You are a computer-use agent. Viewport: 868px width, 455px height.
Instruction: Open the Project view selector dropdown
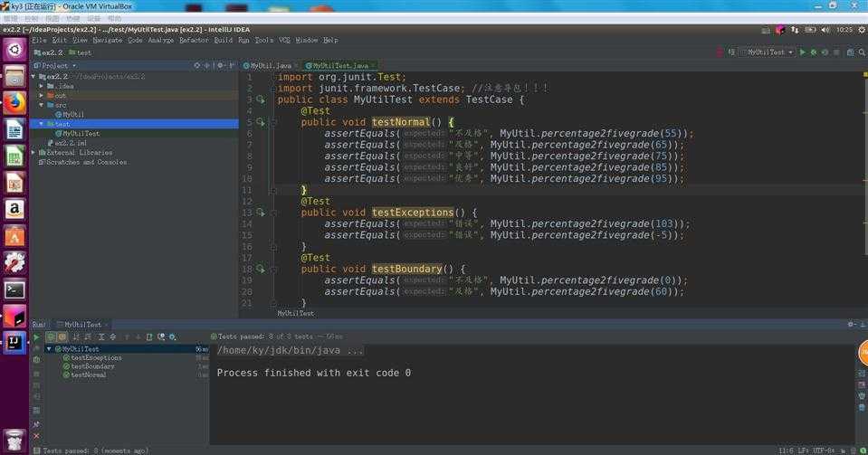tap(55, 65)
